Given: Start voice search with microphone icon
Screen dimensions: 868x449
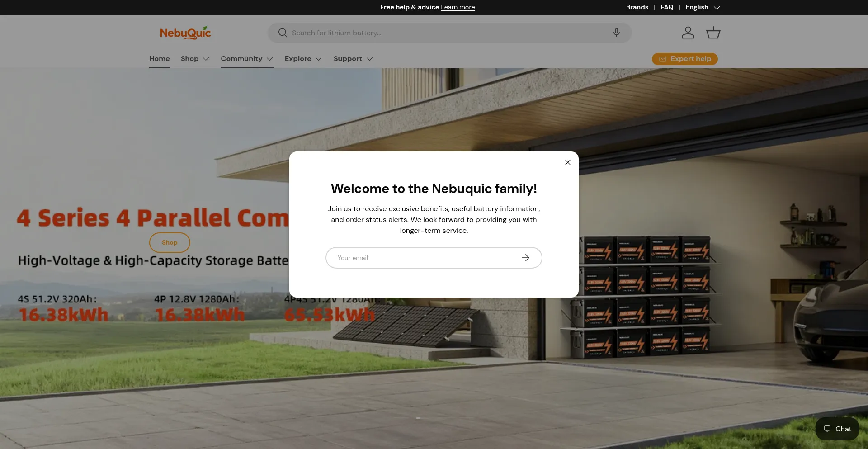Looking at the screenshot, I should 616,33.
